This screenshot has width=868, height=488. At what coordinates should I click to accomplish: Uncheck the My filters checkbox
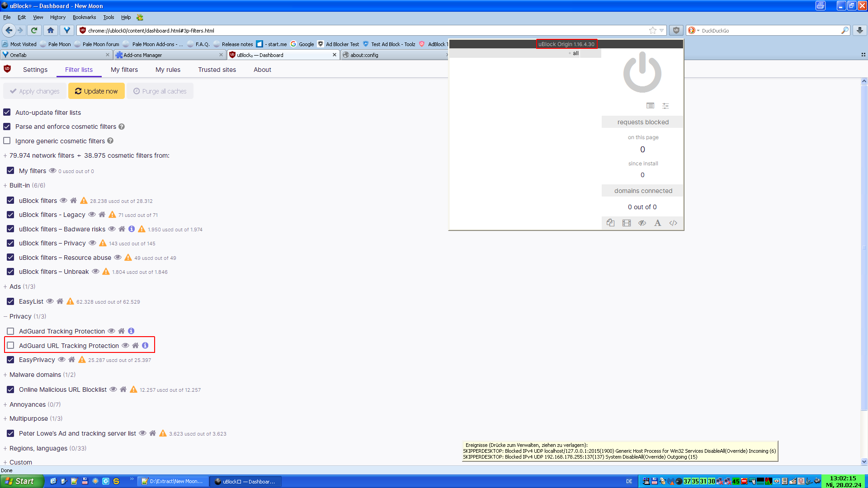pyautogui.click(x=10, y=170)
